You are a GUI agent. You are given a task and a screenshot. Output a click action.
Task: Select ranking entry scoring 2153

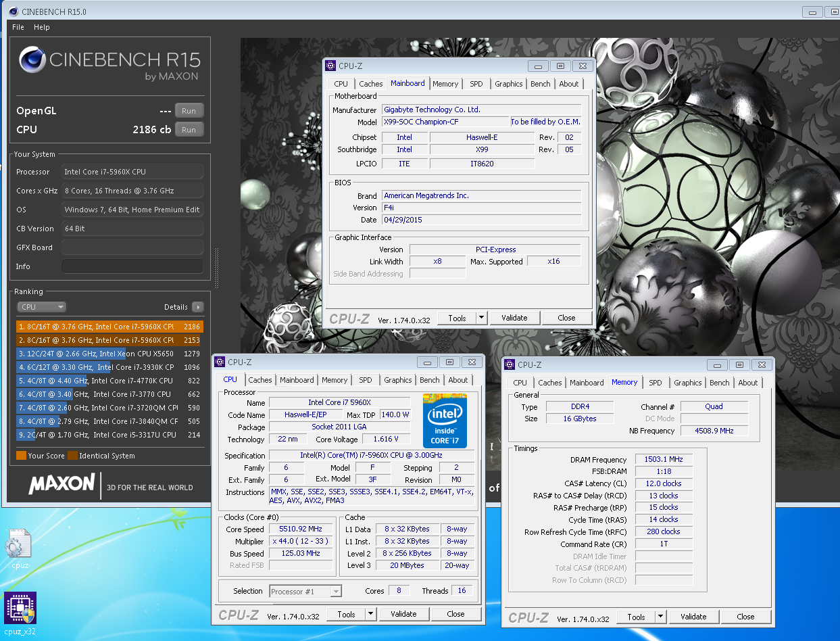109,340
